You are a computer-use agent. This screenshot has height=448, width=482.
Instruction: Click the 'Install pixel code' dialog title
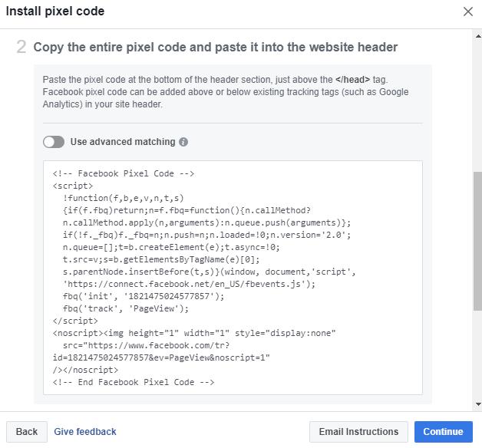coord(55,12)
